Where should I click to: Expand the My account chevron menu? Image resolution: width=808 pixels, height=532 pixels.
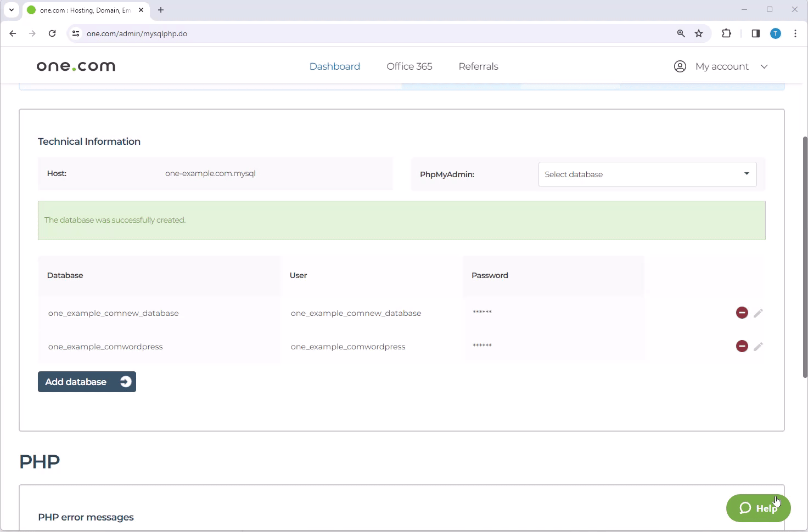click(764, 66)
